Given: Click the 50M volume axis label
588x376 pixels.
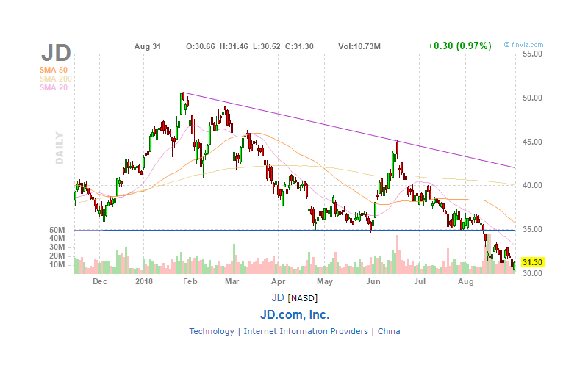Looking at the screenshot, I should coord(57,230).
